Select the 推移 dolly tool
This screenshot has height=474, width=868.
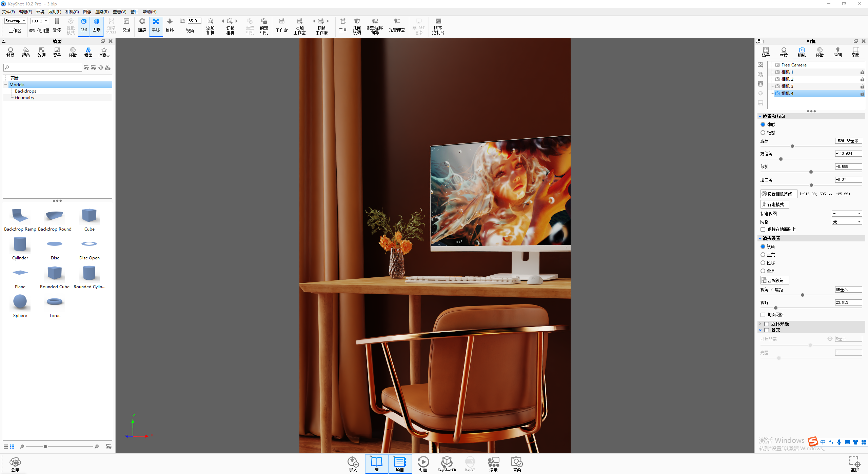[170, 25]
